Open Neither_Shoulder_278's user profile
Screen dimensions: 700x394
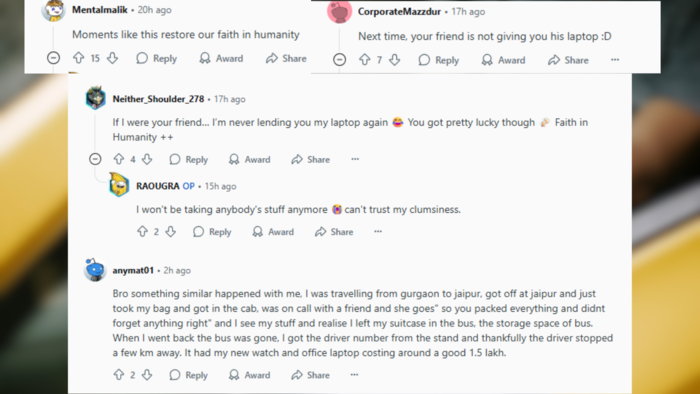(158, 99)
